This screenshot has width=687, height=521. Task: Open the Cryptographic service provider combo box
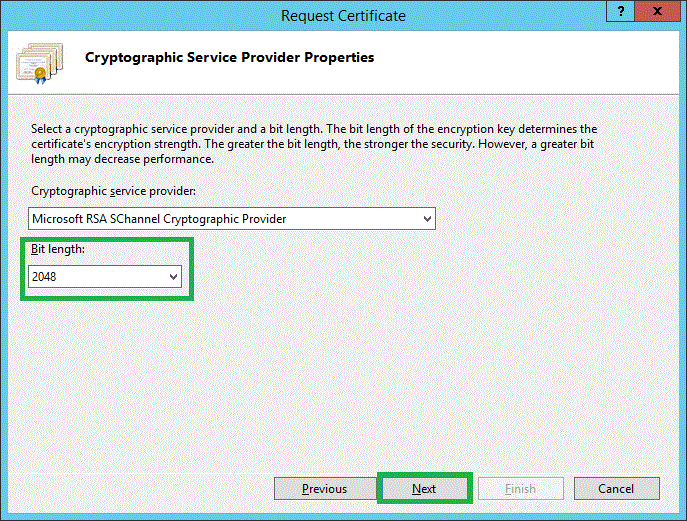click(231, 218)
